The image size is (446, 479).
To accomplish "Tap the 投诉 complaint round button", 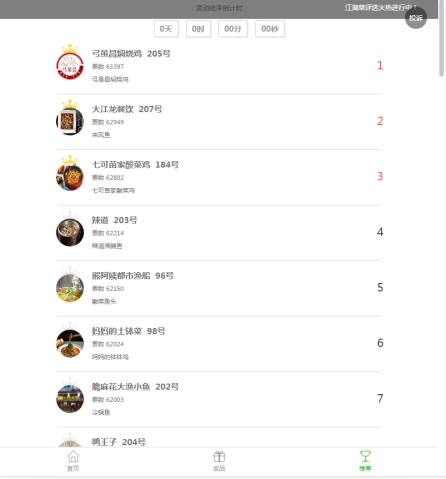I will [416, 18].
